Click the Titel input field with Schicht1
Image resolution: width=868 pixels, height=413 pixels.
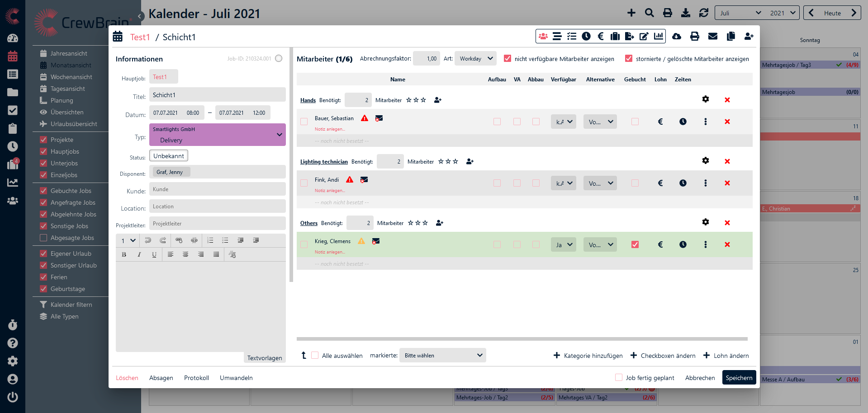218,95
